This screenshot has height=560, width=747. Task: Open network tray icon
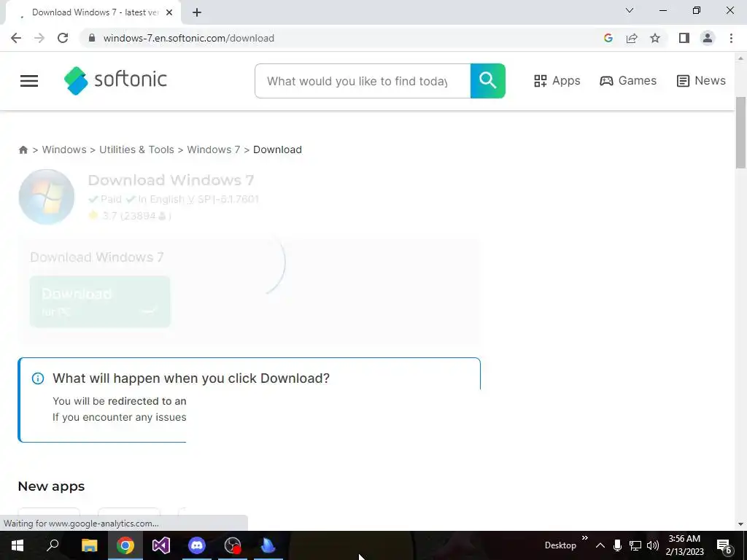coord(635,545)
